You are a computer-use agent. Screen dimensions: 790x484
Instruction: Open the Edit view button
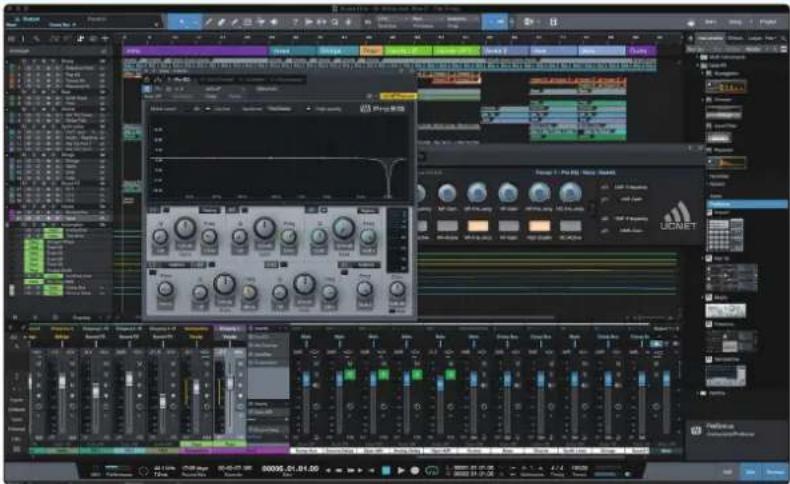click(728, 472)
